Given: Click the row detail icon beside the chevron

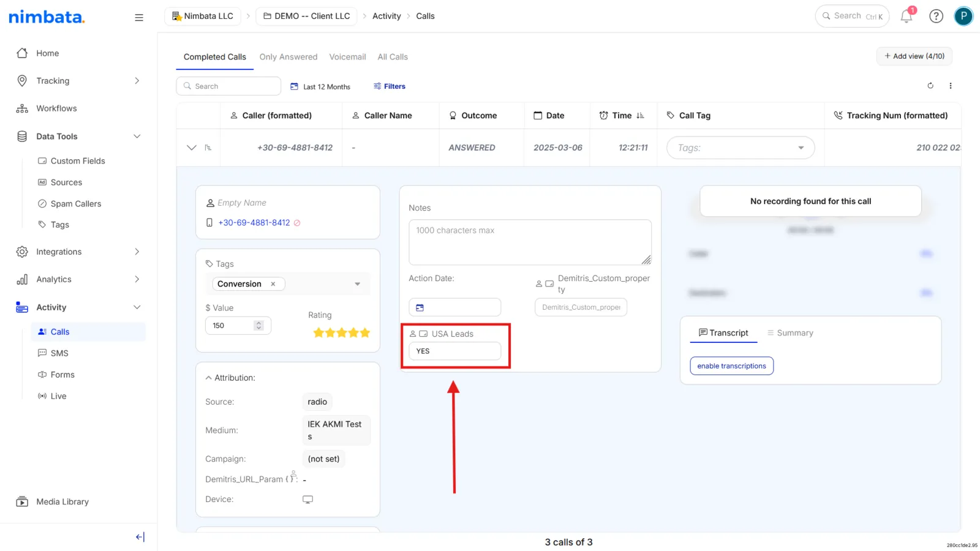Looking at the screenshot, I should (208, 148).
